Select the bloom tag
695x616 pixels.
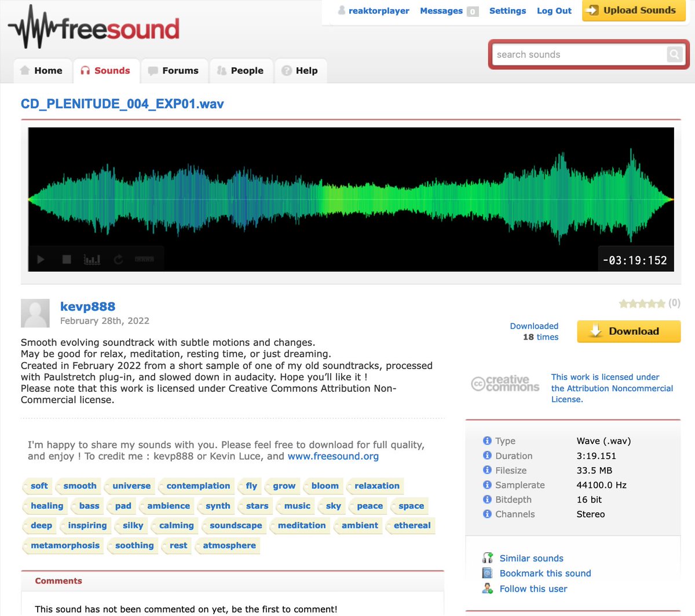click(x=323, y=486)
